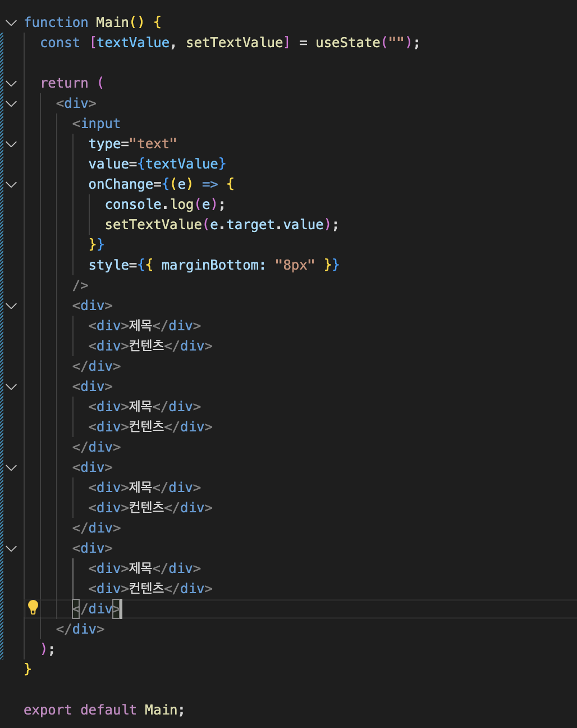Collapse the function Main() fold chevron
The width and height of the screenshot is (577, 728).
point(11,22)
